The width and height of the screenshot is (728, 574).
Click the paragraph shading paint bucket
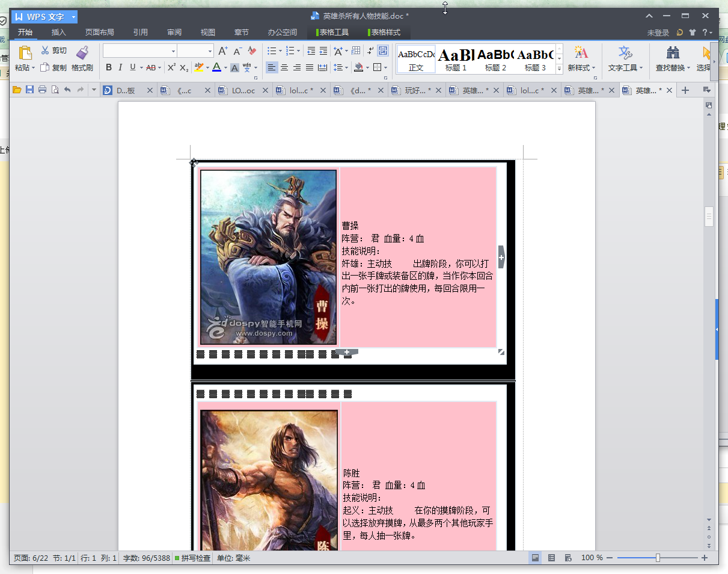[358, 67]
